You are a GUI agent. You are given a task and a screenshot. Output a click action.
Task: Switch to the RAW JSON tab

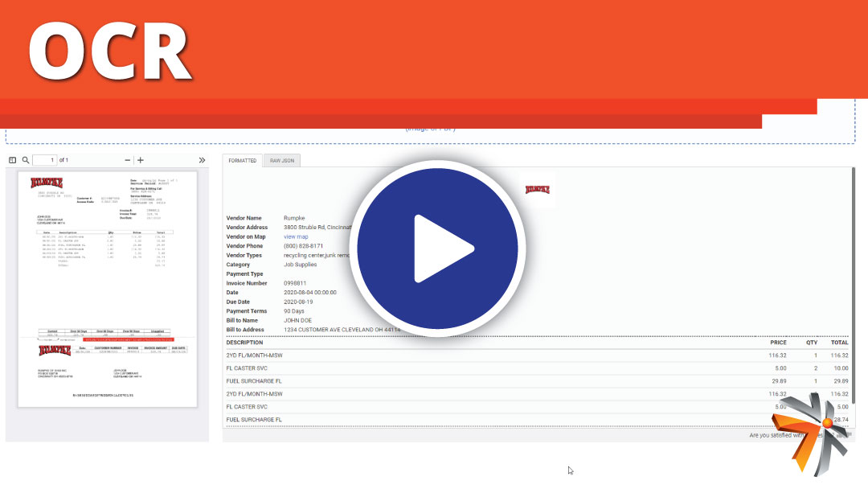[282, 161]
